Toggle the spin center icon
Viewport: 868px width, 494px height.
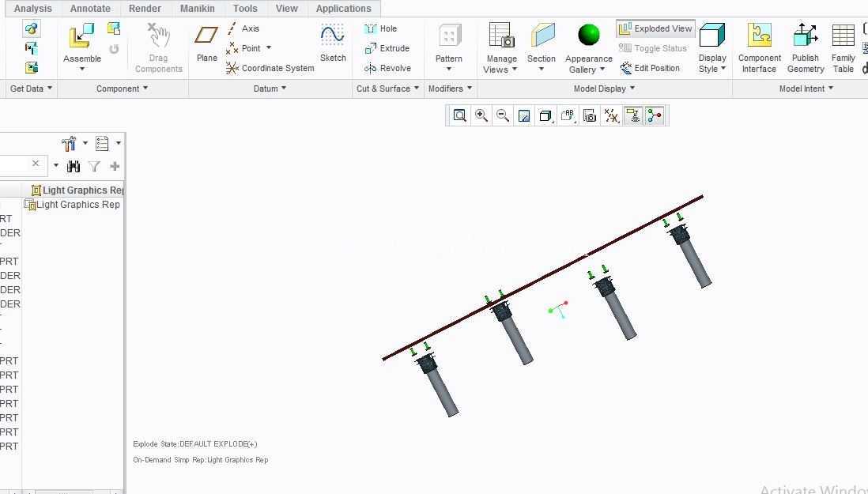(x=655, y=115)
